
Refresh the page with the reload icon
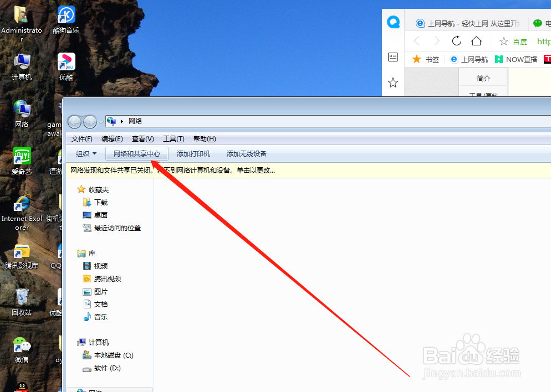456,40
